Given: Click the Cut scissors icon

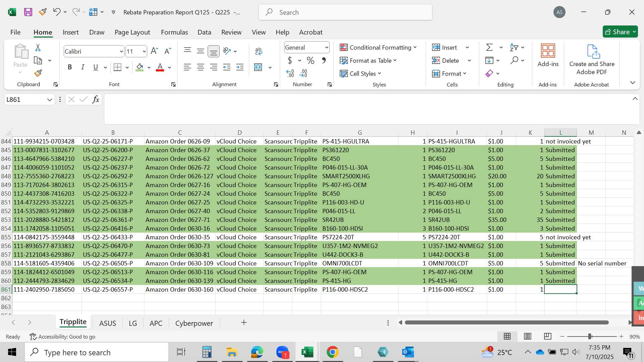Looking at the screenshot, I should [38, 48].
